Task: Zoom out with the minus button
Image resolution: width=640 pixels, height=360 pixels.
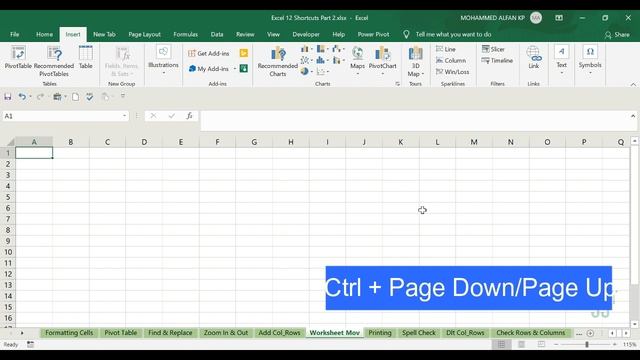Action: coord(556,344)
